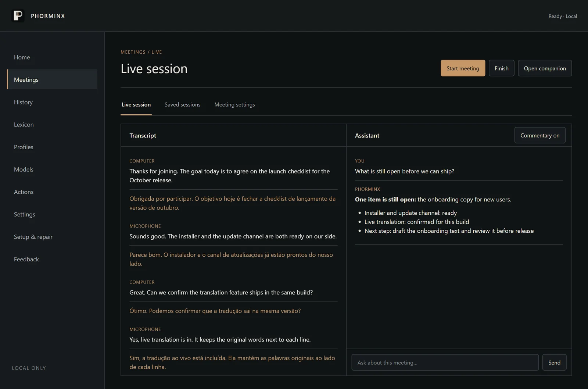This screenshot has height=389, width=588.
Task: Go to History in the sidebar
Action: click(x=52, y=102)
